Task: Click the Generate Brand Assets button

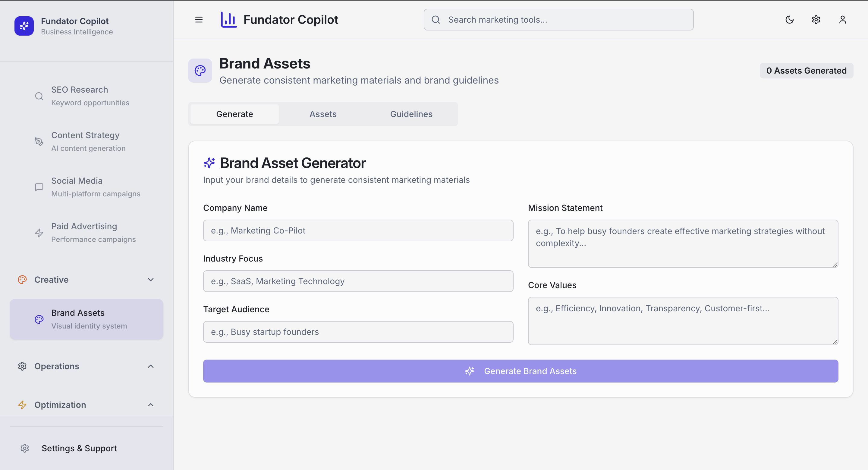Action: point(520,371)
